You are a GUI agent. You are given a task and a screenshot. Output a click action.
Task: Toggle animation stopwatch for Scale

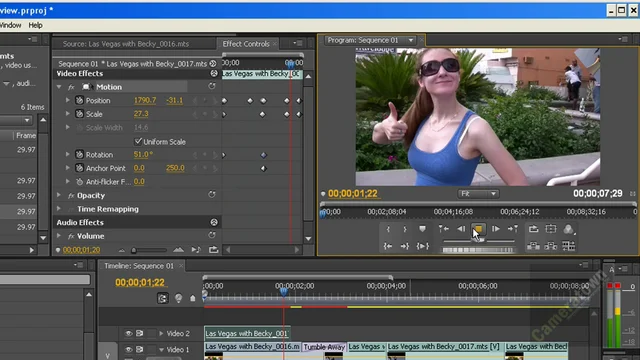point(80,114)
